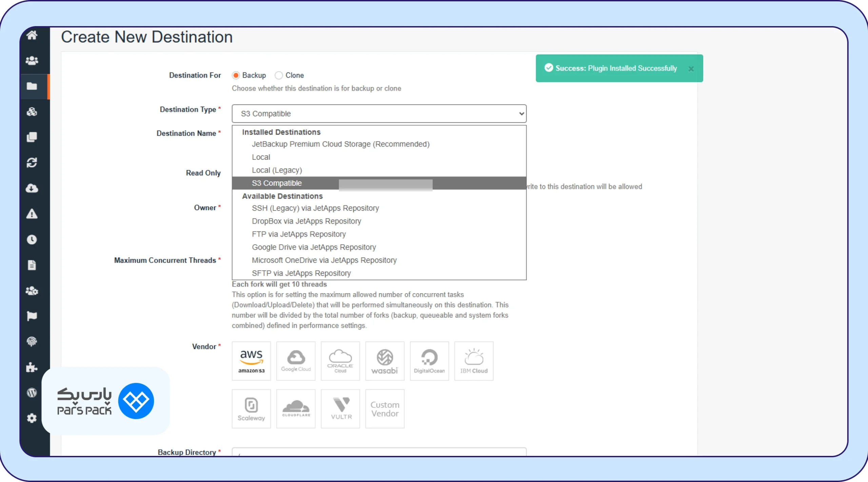
Task: Click 'Each fork will get 10 threads' text
Action: [x=279, y=284]
